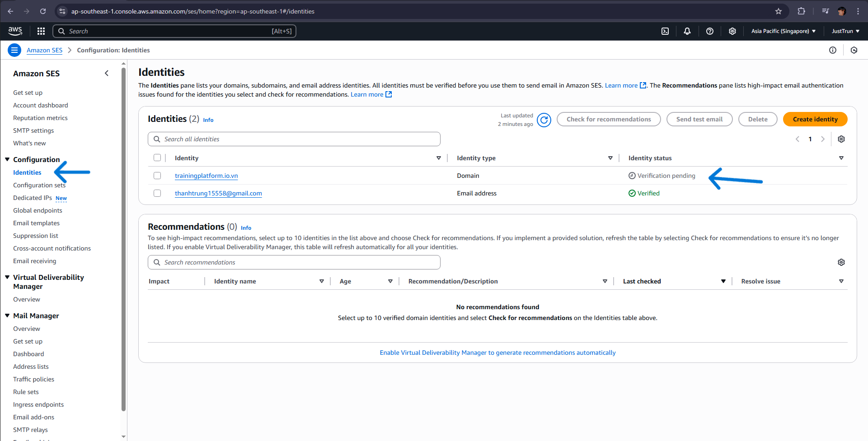
Task: Open Email templates in sidebar
Action: tap(36, 223)
